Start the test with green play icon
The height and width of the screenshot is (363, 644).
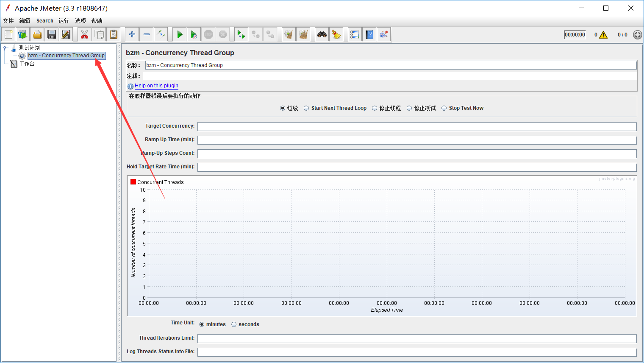[x=180, y=34]
